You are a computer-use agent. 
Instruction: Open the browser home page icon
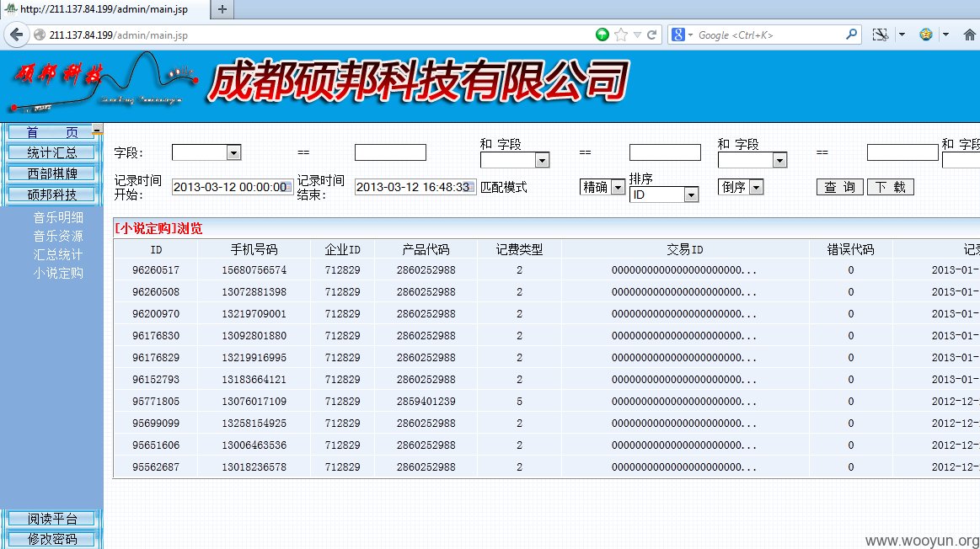(x=969, y=35)
